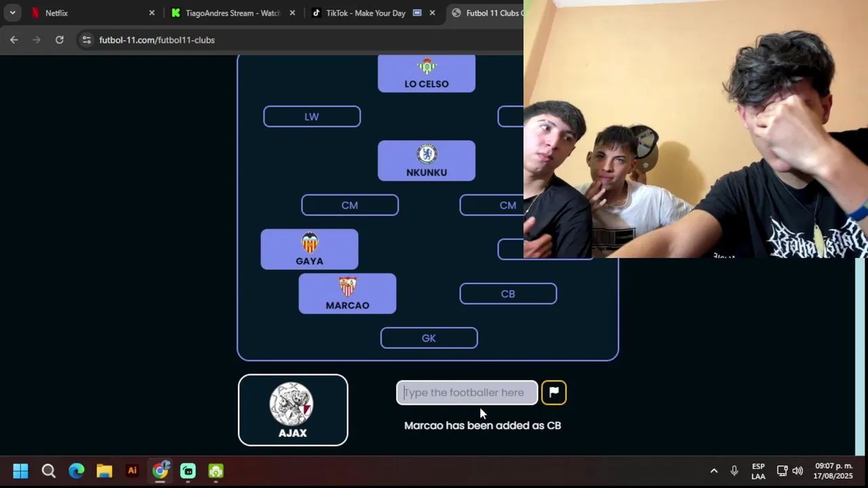The width and height of the screenshot is (868, 488).
Task: Click the microphone tray icon
Action: pos(734,471)
